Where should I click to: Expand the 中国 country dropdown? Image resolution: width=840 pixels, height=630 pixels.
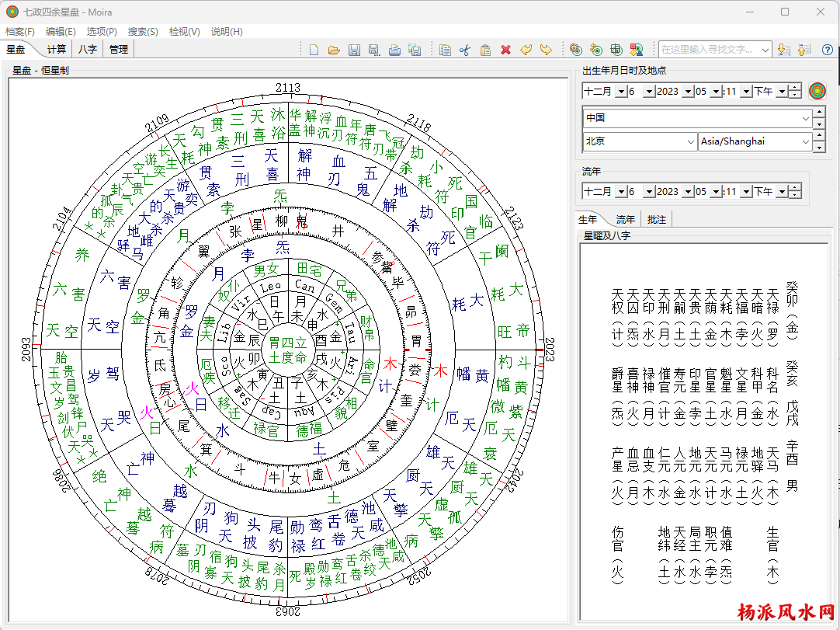click(x=805, y=118)
